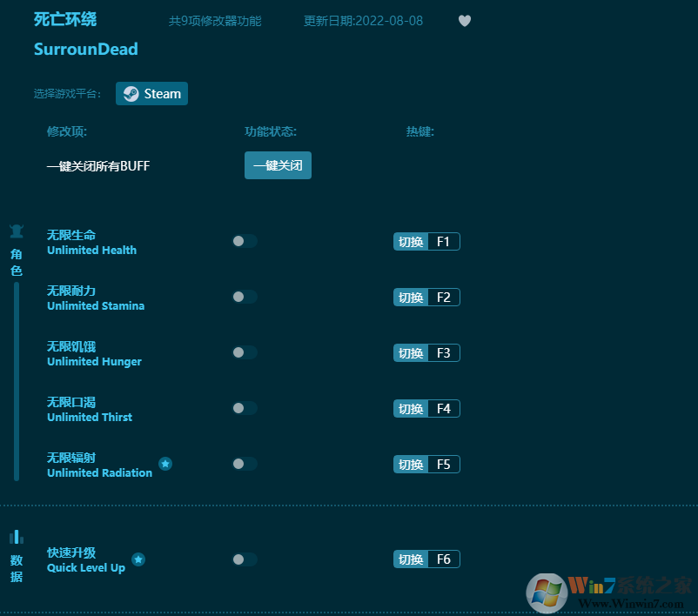Screen dimensions: 698x616
Task: Turn on the Unlimited Thirst switch
Action: coord(244,408)
